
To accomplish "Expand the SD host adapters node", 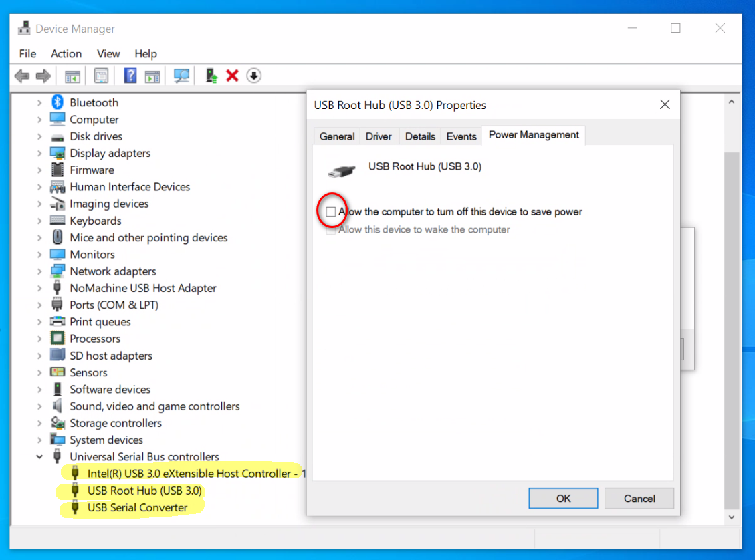I will click(39, 355).
